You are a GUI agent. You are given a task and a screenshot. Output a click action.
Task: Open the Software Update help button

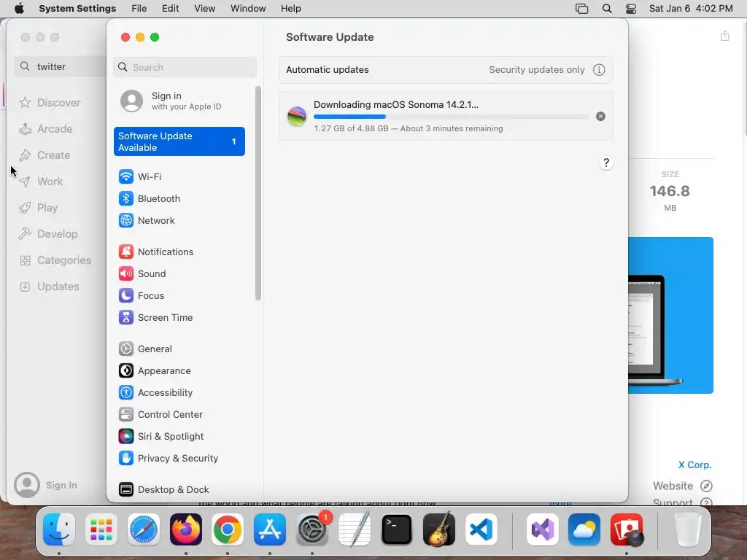pyautogui.click(x=606, y=163)
